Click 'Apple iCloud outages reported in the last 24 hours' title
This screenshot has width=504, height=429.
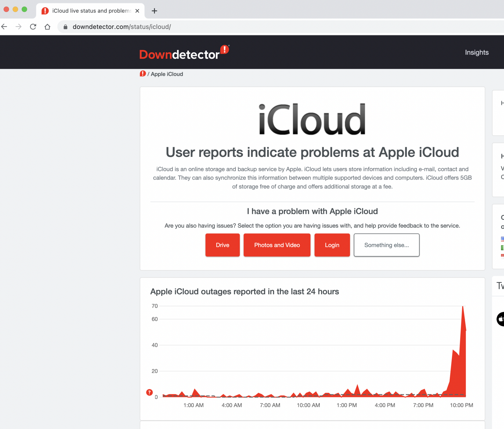[244, 292]
